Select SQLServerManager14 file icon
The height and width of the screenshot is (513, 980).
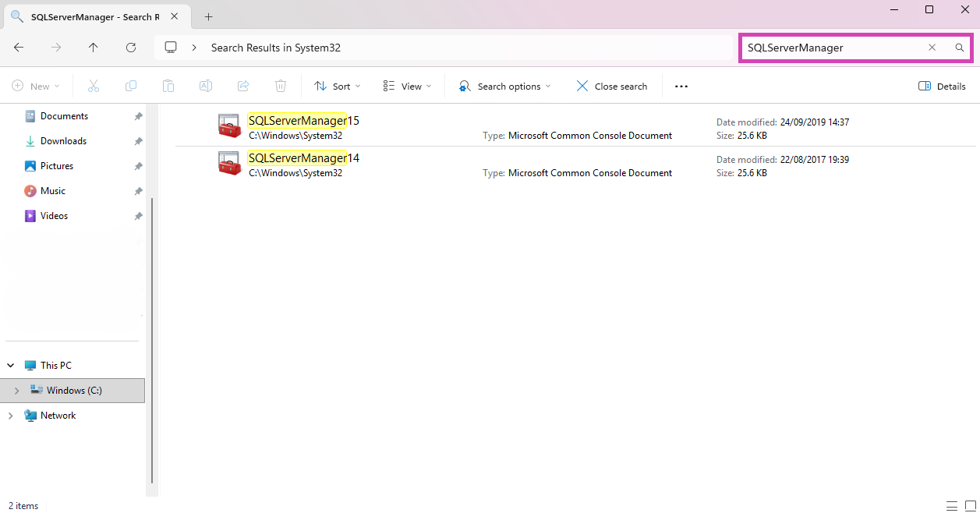pos(229,164)
